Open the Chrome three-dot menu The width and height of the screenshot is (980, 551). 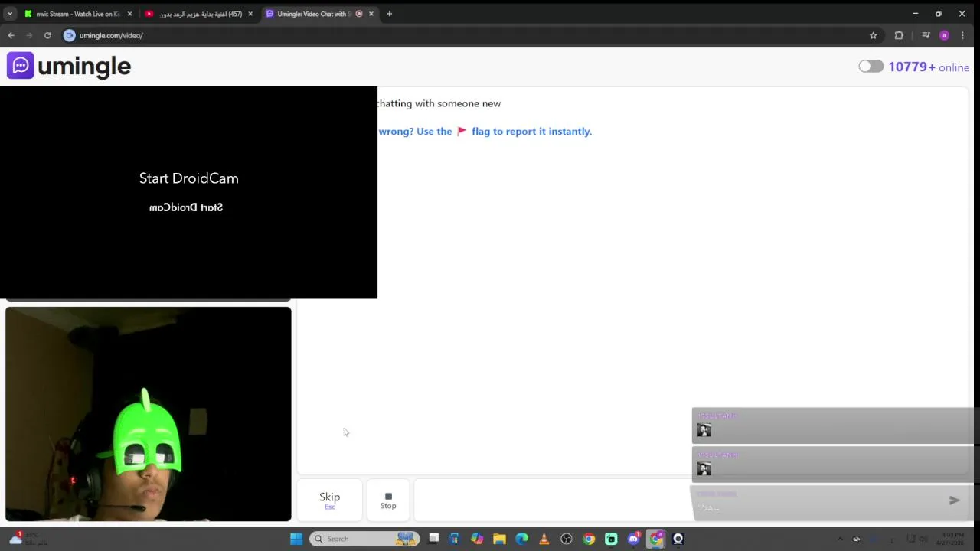[x=962, y=35]
